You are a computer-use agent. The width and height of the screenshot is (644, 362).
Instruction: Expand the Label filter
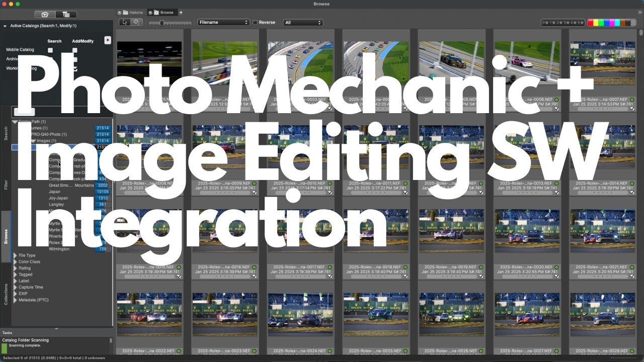coord(15,281)
